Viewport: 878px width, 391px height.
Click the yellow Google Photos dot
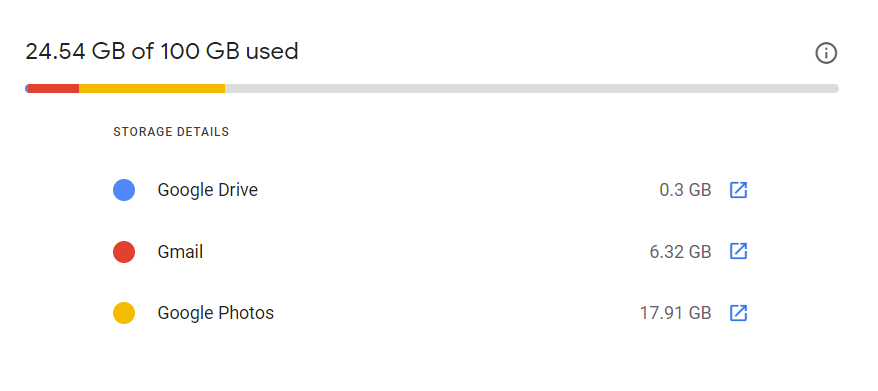click(x=124, y=313)
